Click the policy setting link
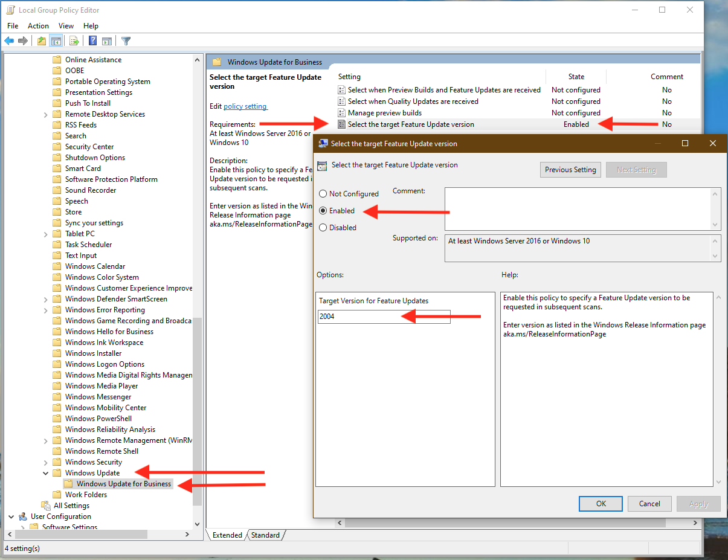Screen dimensions: 728x560 [245, 106]
